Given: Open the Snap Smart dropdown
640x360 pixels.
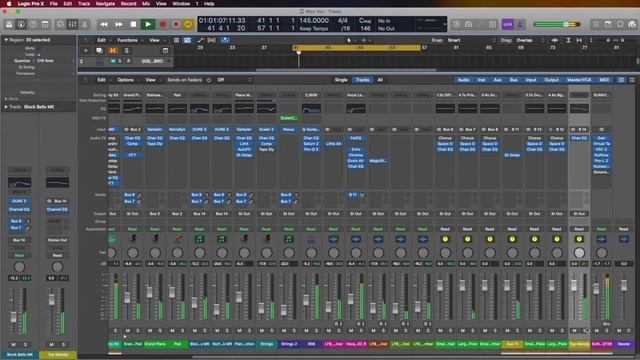Looking at the screenshot, I should coord(471,40).
